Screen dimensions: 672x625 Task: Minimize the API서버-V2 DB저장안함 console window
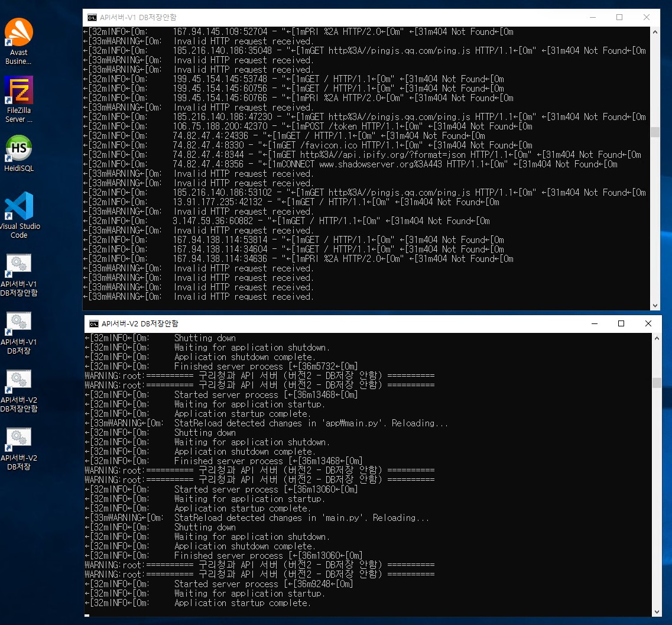(593, 324)
